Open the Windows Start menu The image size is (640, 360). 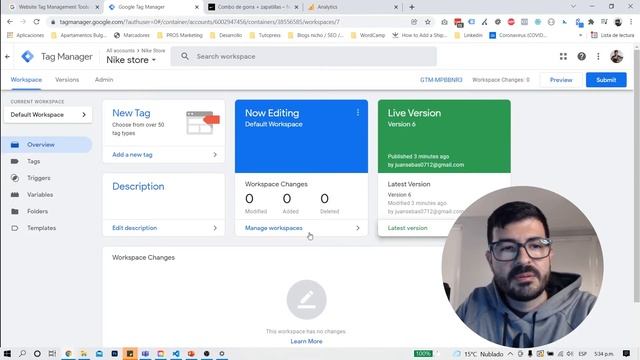tap(7, 353)
